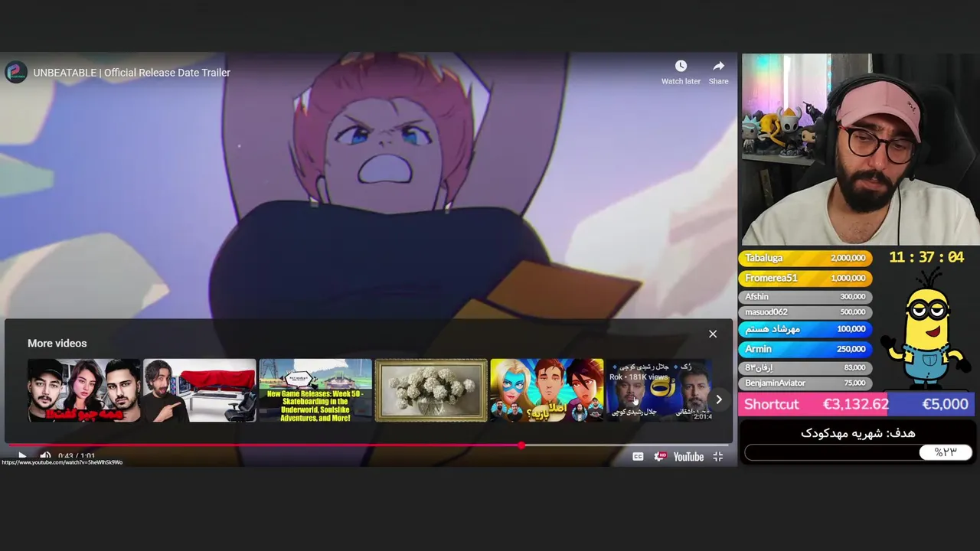Screen dimensions: 980x551
Task: Open New Game Releases Week 50 thumbnail
Action: point(315,390)
